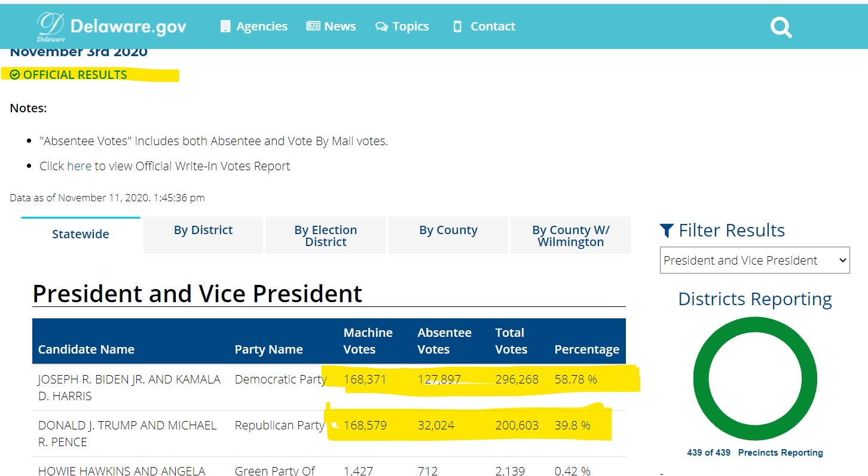
Task: Click the 712 absentee votes value
Action: tap(427, 471)
